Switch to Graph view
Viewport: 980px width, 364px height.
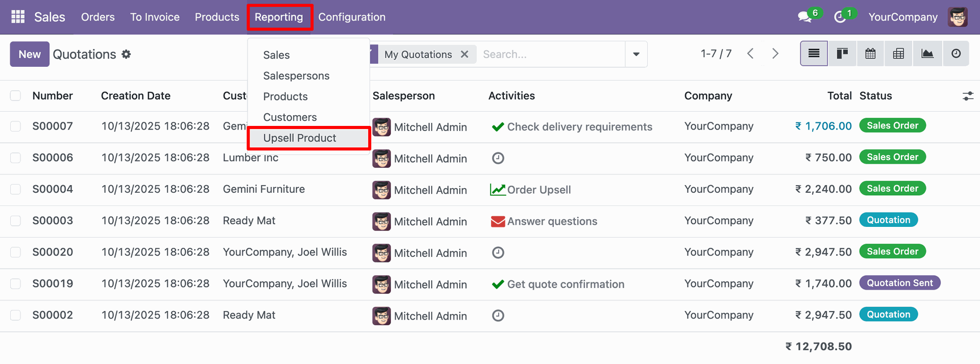tap(927, 54)
